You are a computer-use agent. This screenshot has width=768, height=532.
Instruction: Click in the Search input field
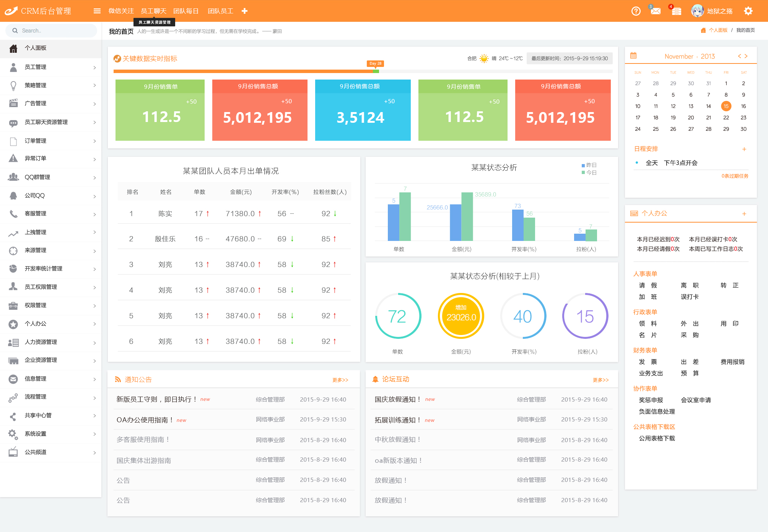pyautogui.click(x=51, y=31)
